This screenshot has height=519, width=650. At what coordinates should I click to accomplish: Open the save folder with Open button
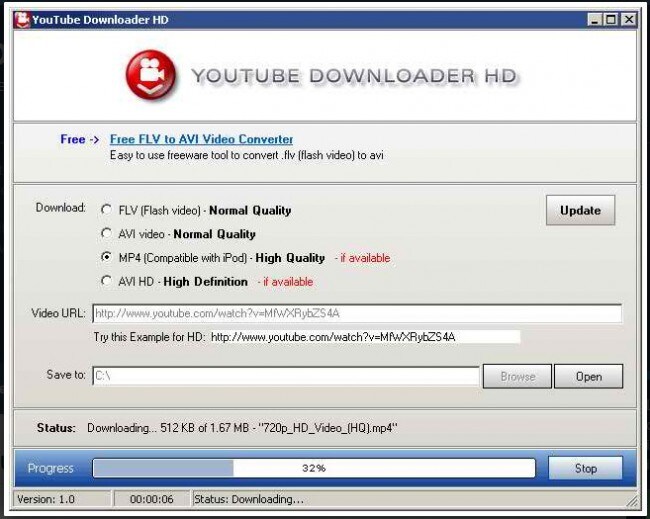pos(589,376)
